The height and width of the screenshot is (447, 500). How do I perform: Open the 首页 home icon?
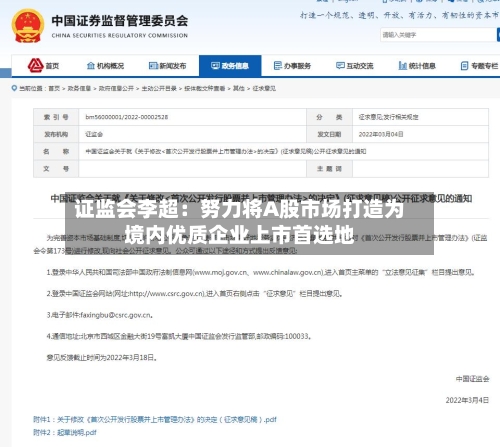pos(35,65)
